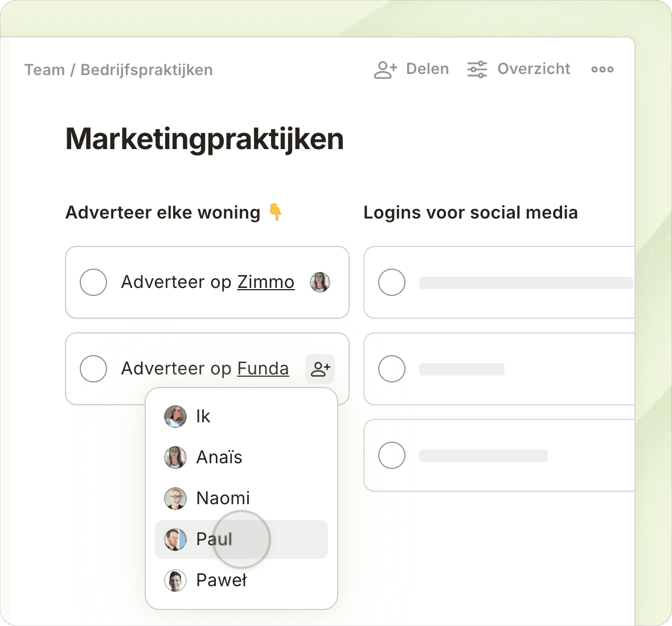Viewport: 672px width, 626px height.
Task: Click the Marketingpraktijken page title
Action: point(204,139)
